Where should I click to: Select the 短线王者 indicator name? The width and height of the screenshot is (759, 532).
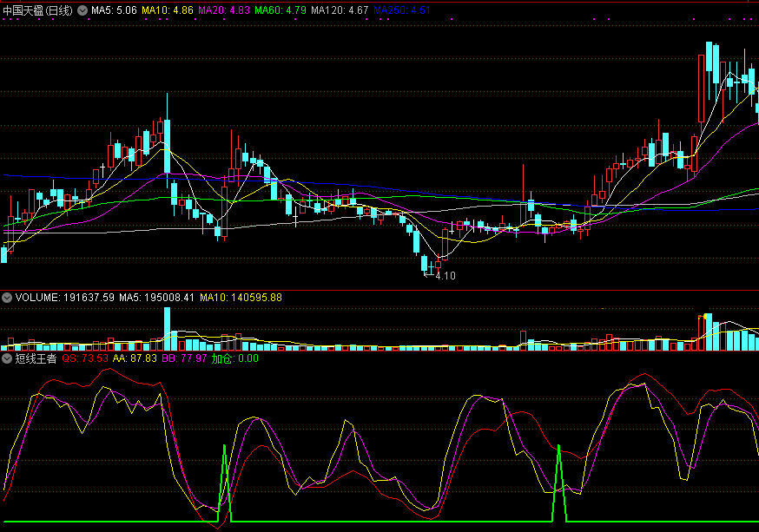pyautogui.click(x=36, y=358)
